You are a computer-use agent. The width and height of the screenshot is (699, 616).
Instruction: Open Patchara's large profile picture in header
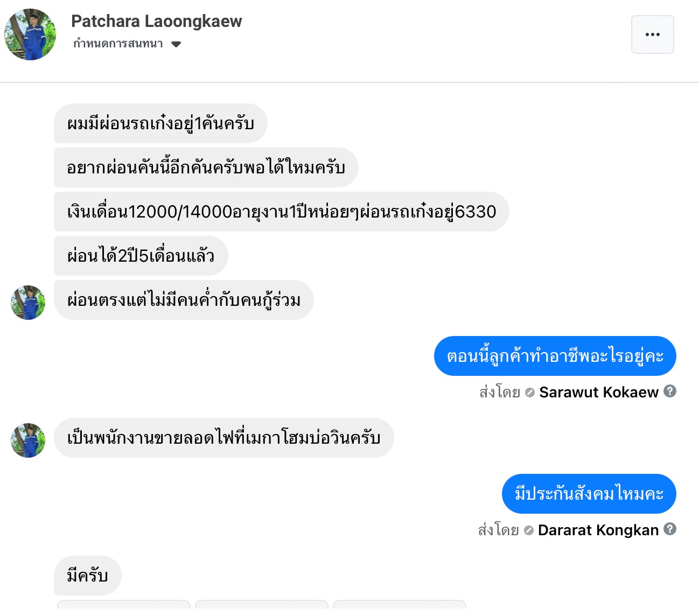coord(30,34)
